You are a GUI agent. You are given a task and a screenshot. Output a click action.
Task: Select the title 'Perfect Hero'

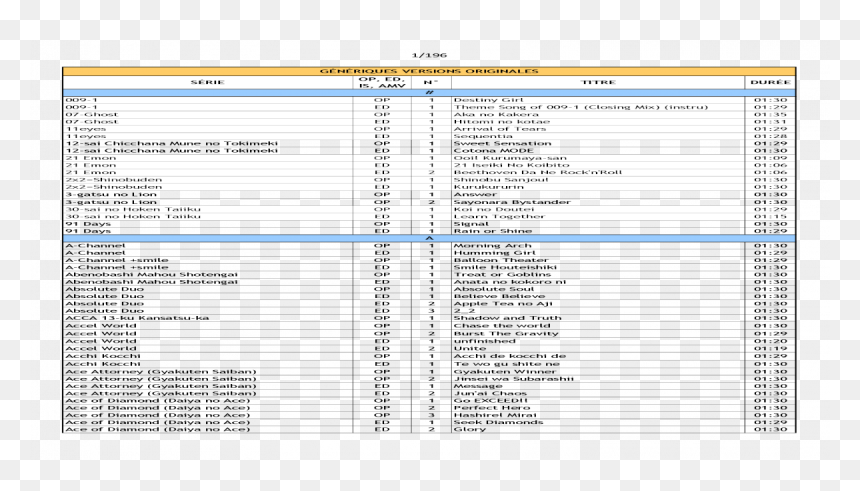tap(492, 408)
